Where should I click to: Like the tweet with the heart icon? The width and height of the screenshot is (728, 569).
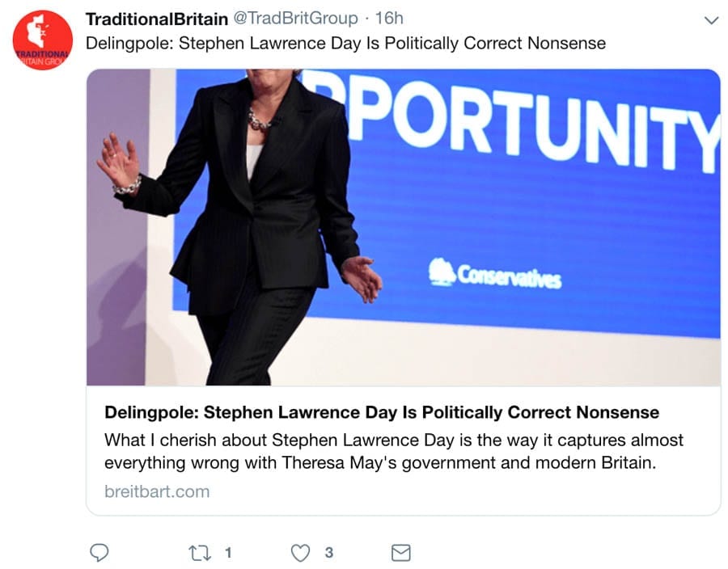300,553
